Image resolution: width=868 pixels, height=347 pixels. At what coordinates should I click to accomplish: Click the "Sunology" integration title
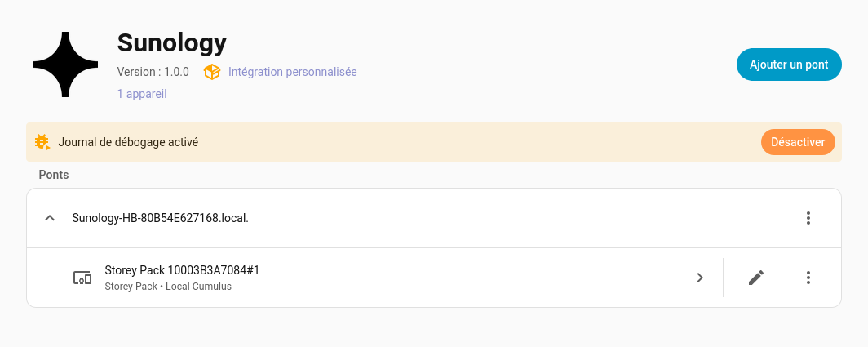point(172,42)
